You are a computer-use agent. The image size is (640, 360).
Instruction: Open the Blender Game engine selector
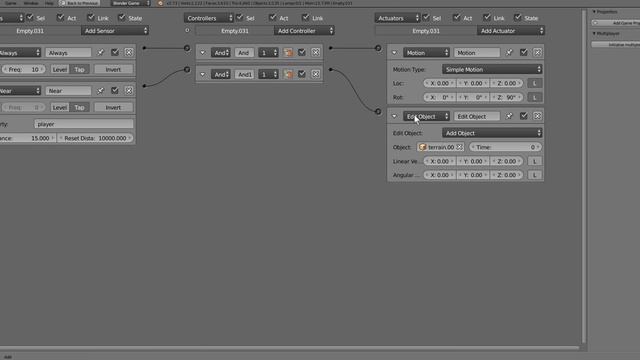(x=131, y=3)
